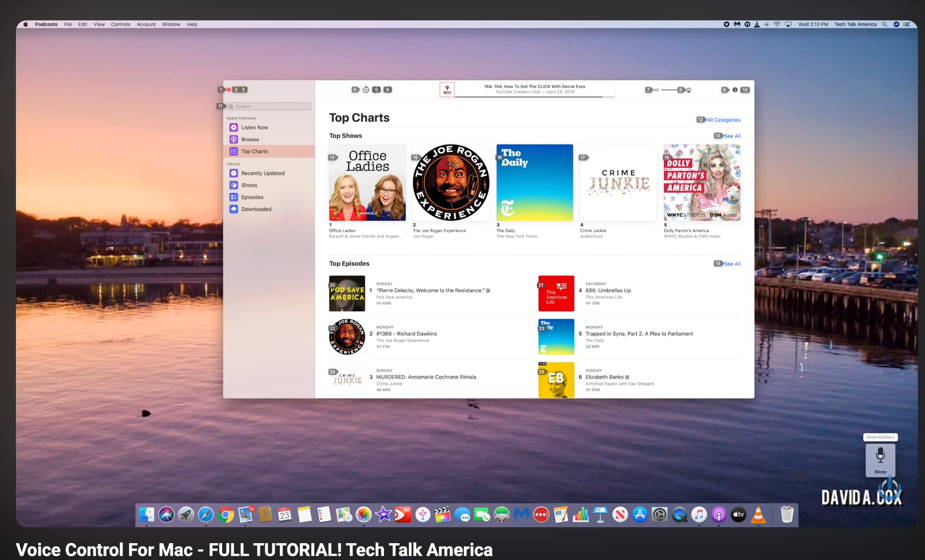
Task: Open the Tech Talk America user menu
Action: (855, 24)
